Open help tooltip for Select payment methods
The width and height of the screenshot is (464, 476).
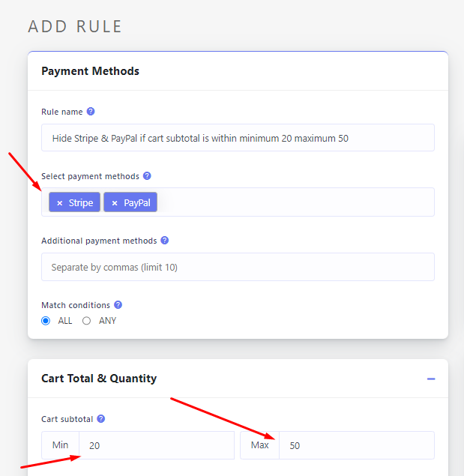point(147,176)
